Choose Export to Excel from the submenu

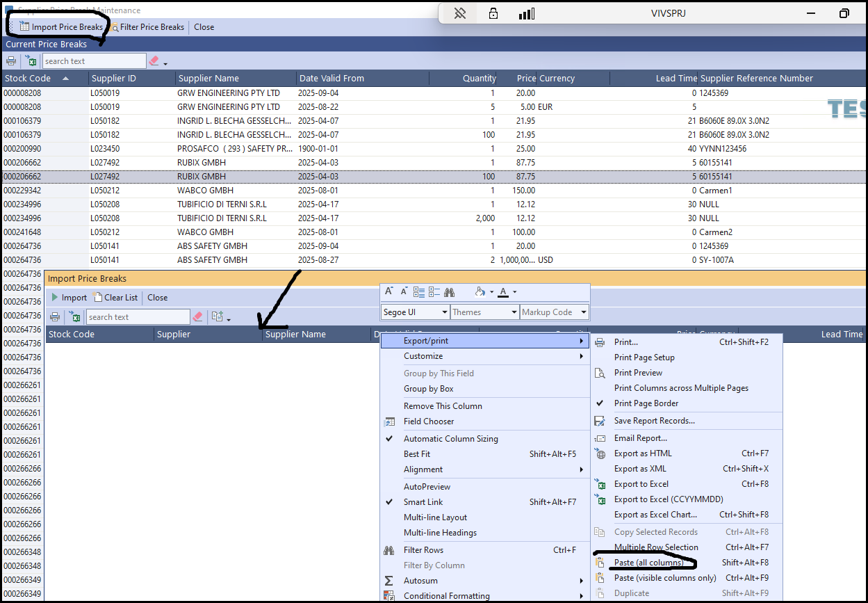(641, 484)
